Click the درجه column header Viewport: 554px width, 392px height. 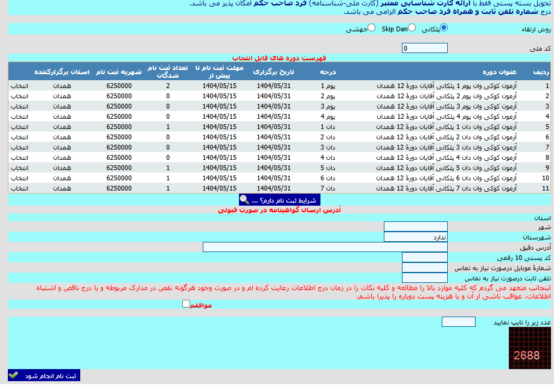point(328,72)
